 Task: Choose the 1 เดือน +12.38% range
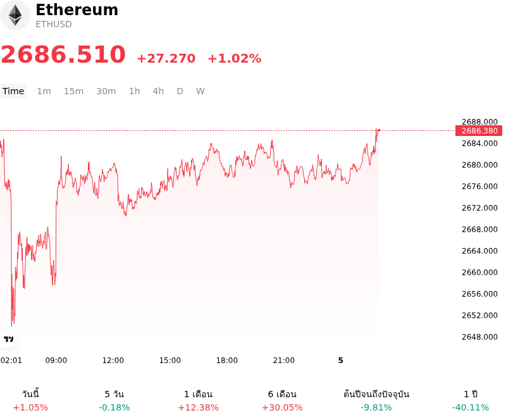point(198,401)
